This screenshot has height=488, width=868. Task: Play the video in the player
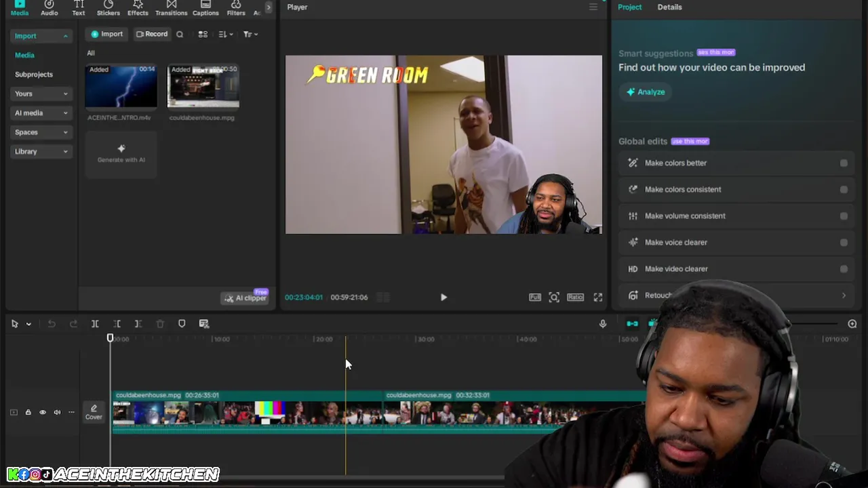click(443, 298)
